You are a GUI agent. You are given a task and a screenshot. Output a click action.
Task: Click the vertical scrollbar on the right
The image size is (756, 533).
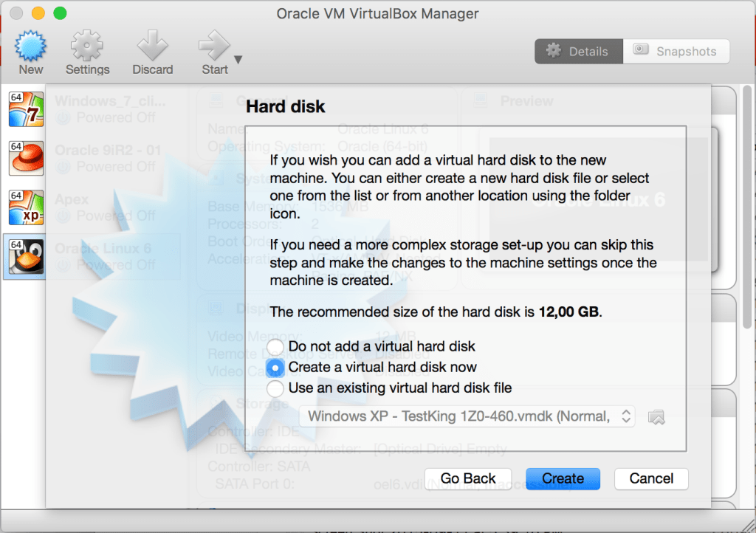(747, 207)
